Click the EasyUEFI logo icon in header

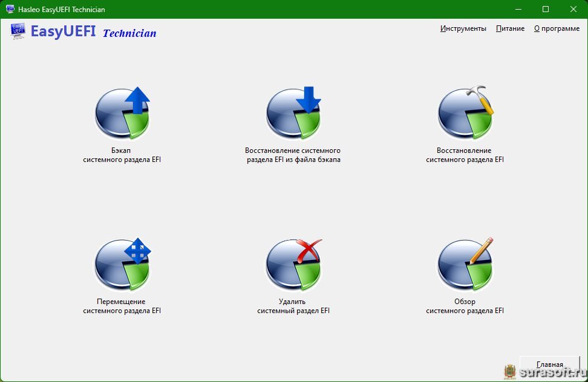click(18, 31)
